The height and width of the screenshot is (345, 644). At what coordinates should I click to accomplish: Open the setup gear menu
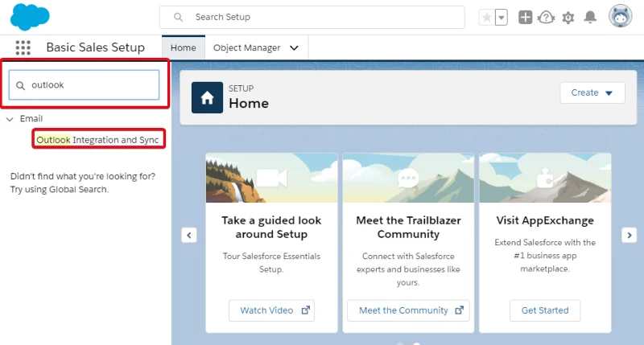pos(568,18)
